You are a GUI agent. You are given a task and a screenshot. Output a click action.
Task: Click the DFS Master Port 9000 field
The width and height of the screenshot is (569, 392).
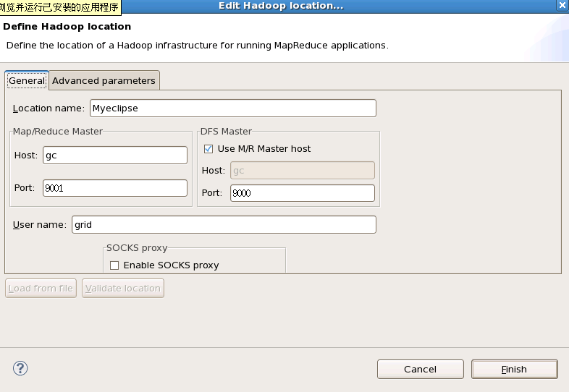(x=302, y=193)
